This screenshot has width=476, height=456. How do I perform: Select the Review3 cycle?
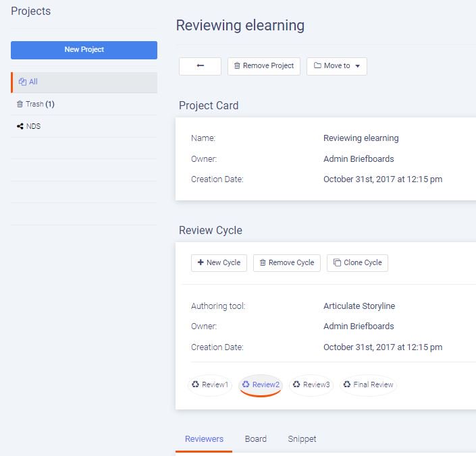(311, 384)
